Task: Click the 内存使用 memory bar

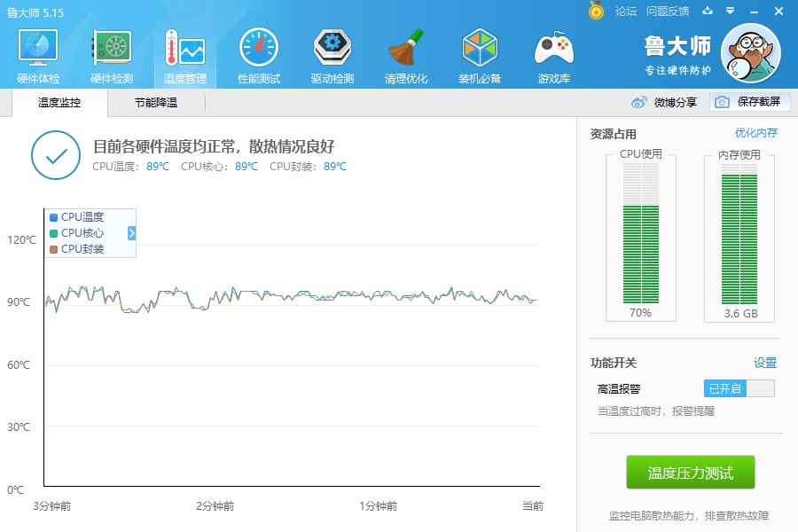Action: 739,233
